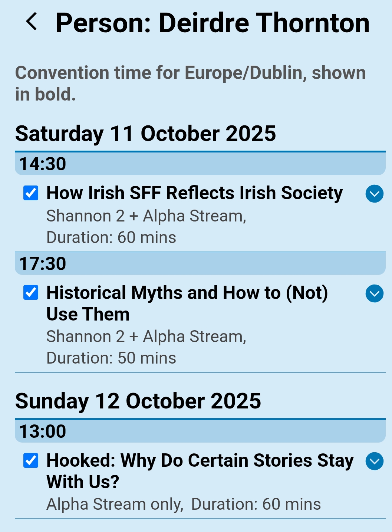Click the Alpha Stream only location text

pyautogui.click(x=115, y=504)
